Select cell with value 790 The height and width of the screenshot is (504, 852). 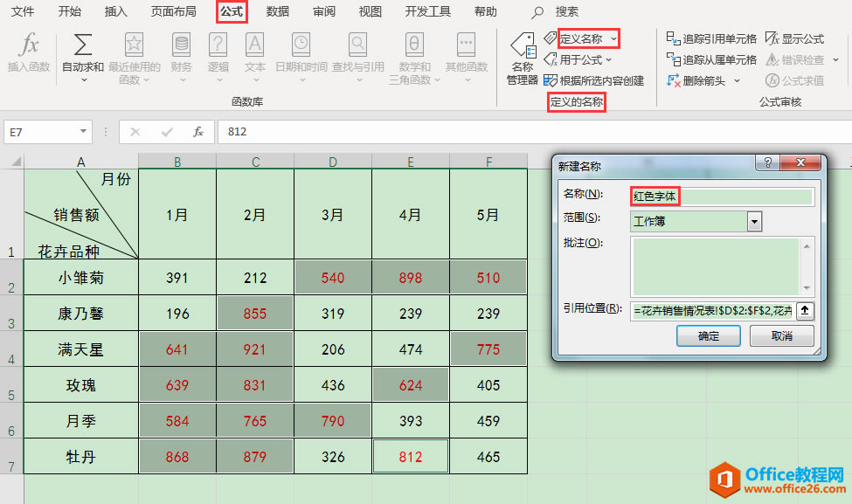333,421
